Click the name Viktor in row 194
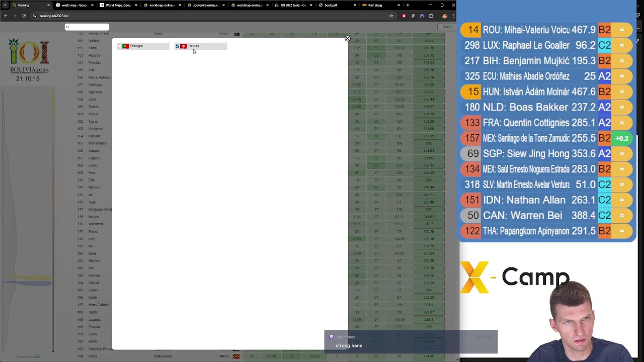 pyautogui.click(x=93, y=356)
